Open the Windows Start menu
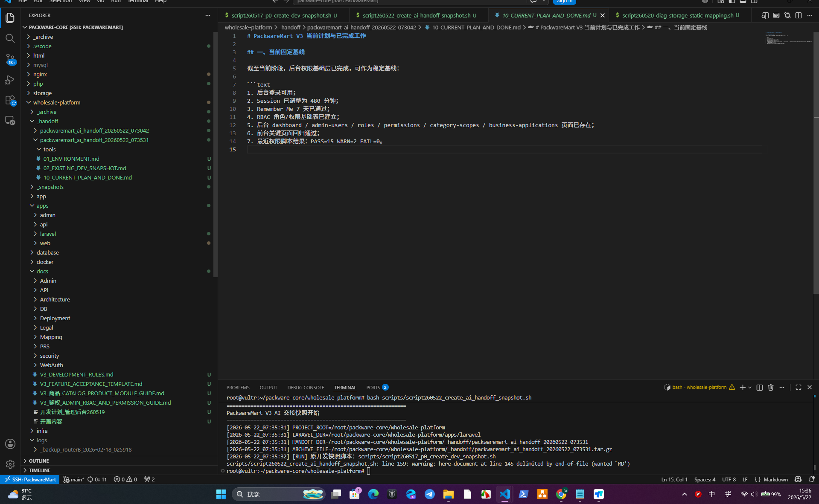 click(x=221, y=494)
